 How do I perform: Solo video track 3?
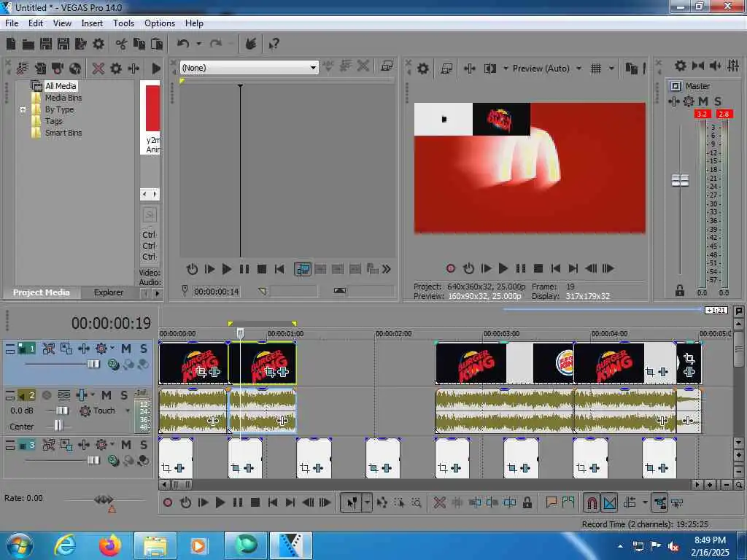144,445
